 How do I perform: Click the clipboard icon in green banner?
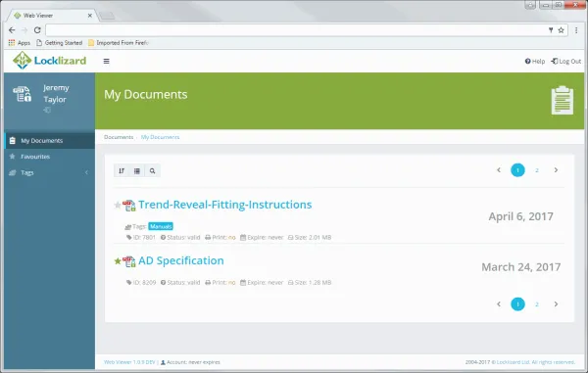click(x=563, y=101)
